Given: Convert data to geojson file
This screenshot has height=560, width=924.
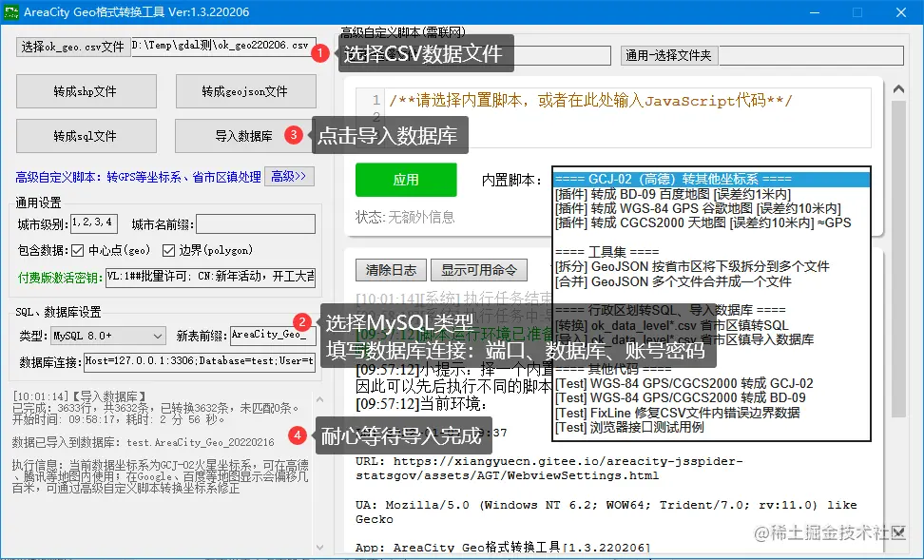Looking at the screenshot, I should click(246, 91).
